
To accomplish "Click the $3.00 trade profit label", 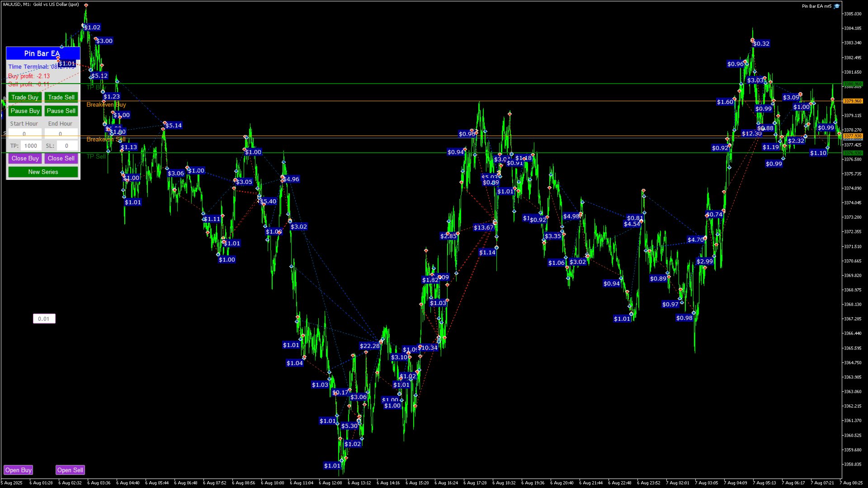I will pos(104,41).
